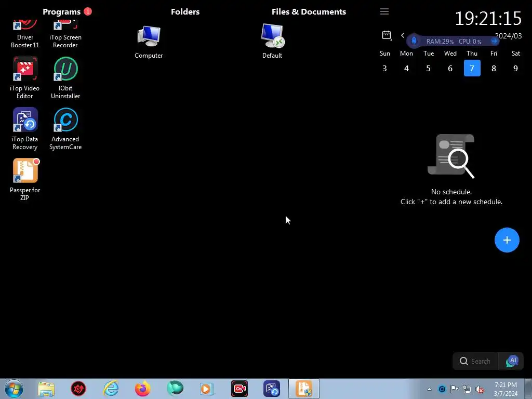
Task: Click the RAM:29% usage readout
Action: tap(440, 42)
